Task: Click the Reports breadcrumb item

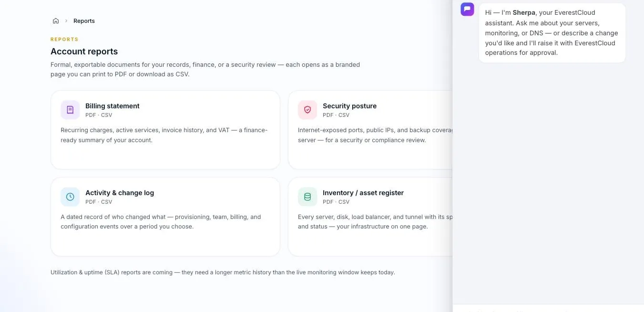Action: [84, 21]
